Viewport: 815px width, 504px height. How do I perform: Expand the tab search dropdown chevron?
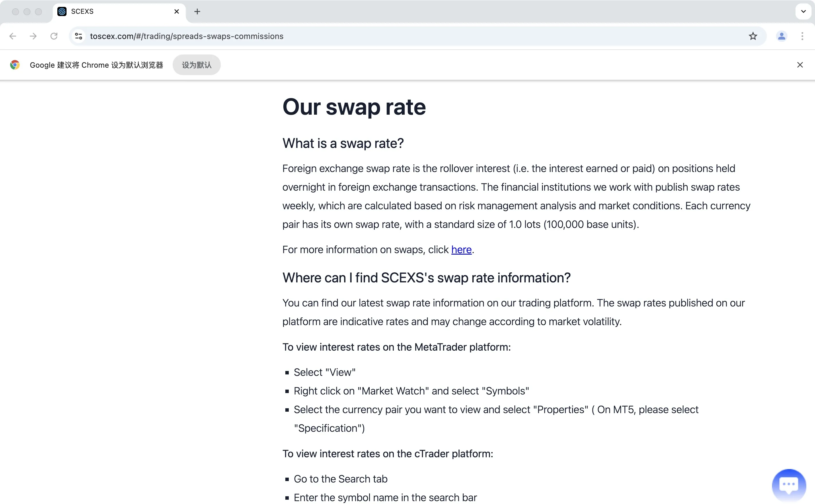803,12
